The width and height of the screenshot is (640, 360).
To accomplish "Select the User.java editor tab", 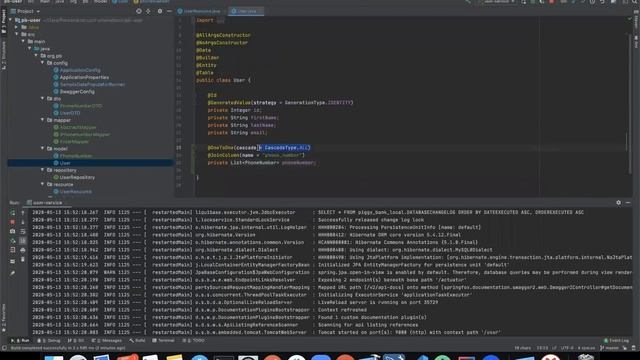I will pos(246,11).
